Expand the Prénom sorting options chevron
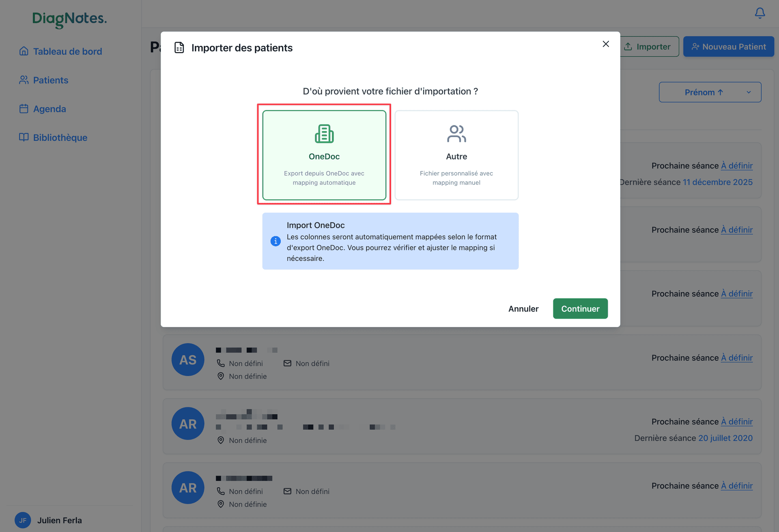Image resolution: width=779 pixels, height=532 pixels. 749,92
